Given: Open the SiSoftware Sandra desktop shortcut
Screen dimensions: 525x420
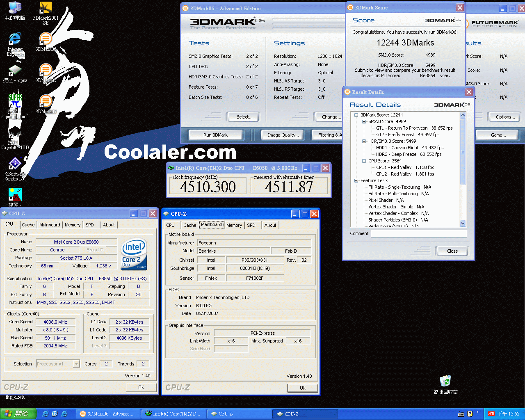Looking at the screenshot, I should [x=15, y=169].
